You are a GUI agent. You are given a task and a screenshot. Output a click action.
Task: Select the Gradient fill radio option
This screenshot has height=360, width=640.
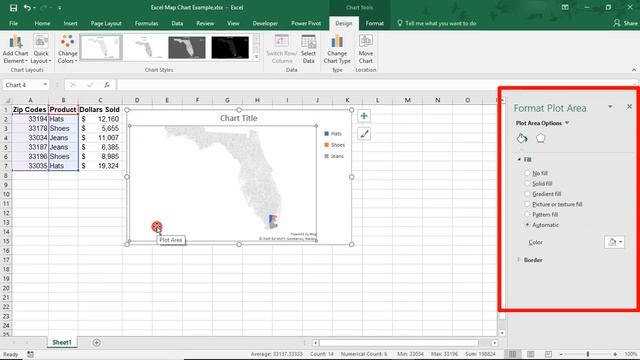click(527, 193)
